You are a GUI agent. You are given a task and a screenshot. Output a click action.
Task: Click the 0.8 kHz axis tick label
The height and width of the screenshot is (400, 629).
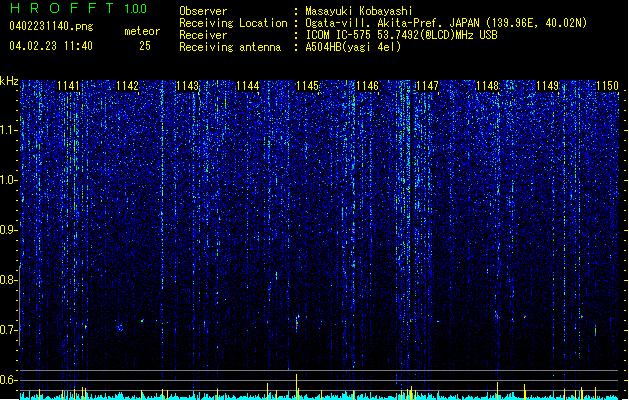9,280
